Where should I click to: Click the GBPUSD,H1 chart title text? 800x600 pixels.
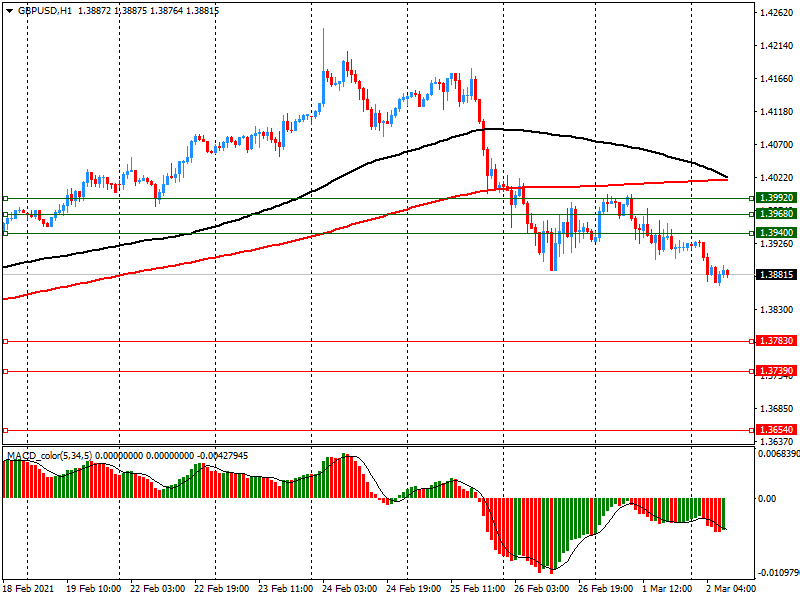click(x=45, y=11)
